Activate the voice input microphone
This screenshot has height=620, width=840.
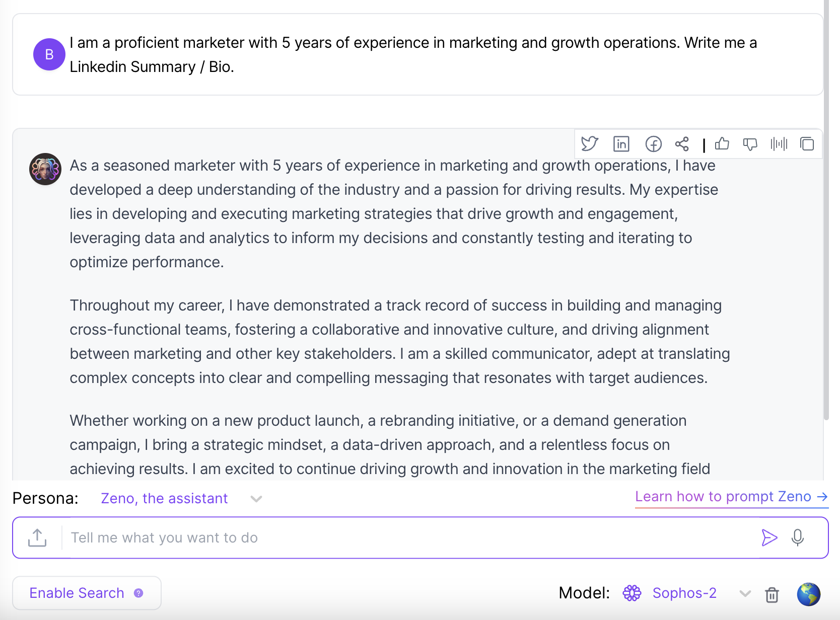(798, 537)
